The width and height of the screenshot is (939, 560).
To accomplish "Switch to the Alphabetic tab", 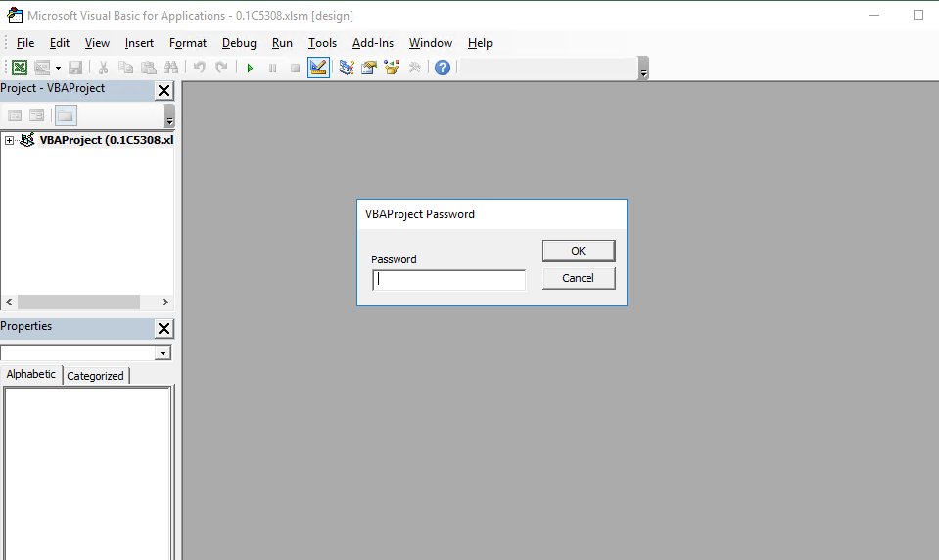I will (30, 374).
